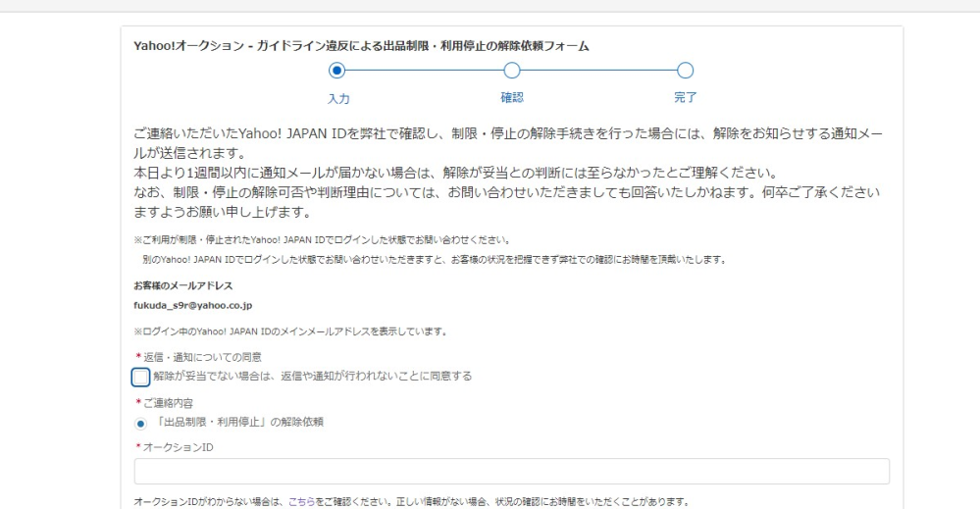Click the 確認 step label
This screenshot has width=980, height=509.
512,97
